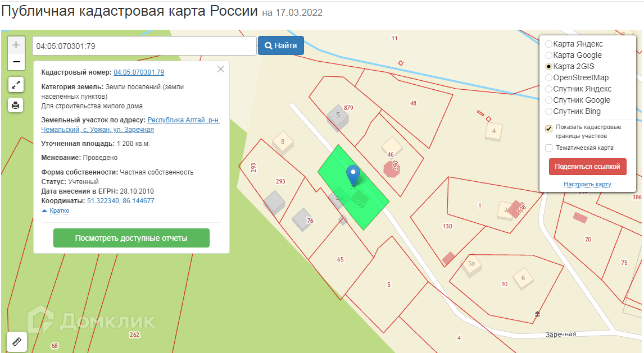
Task: Click Заречная street label
Action: (x=561, y=334)
